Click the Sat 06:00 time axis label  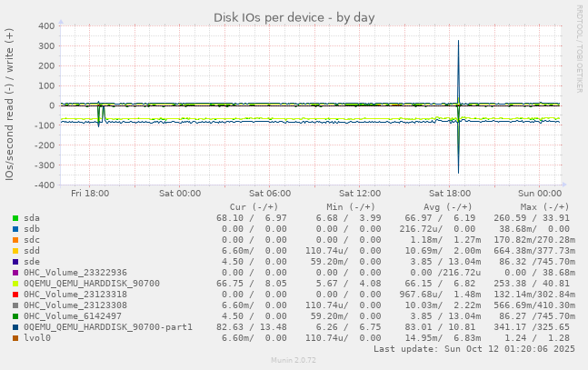[269, 194]
